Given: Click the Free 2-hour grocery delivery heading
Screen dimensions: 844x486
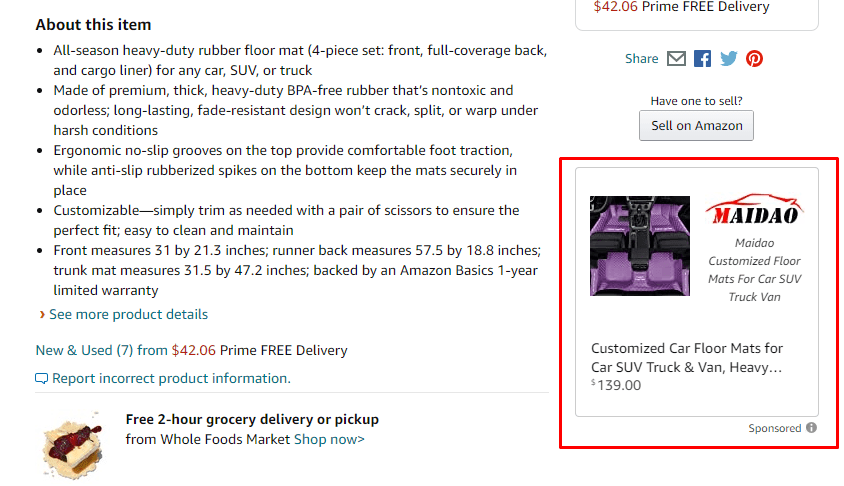Looking at the screenshot, I should coord(252,419).
